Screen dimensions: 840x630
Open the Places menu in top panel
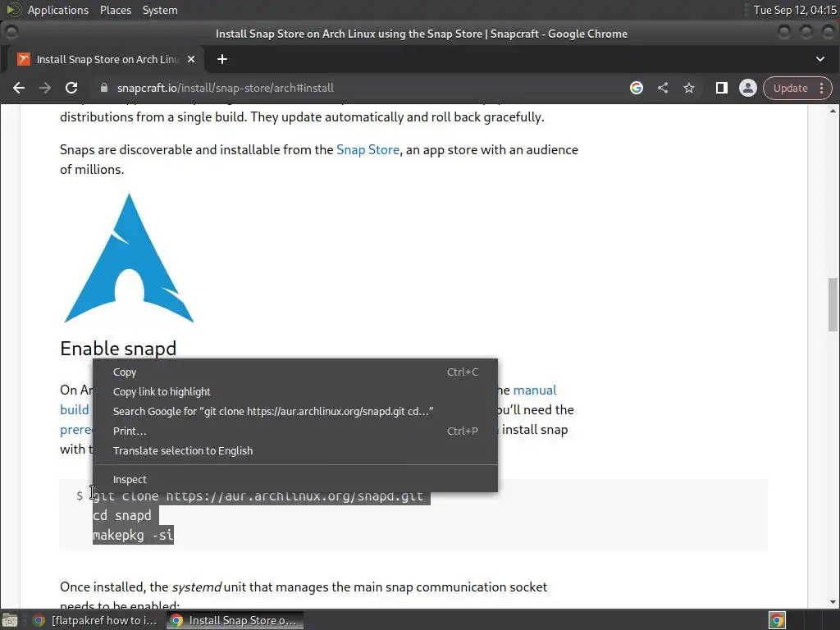[116, 10]
